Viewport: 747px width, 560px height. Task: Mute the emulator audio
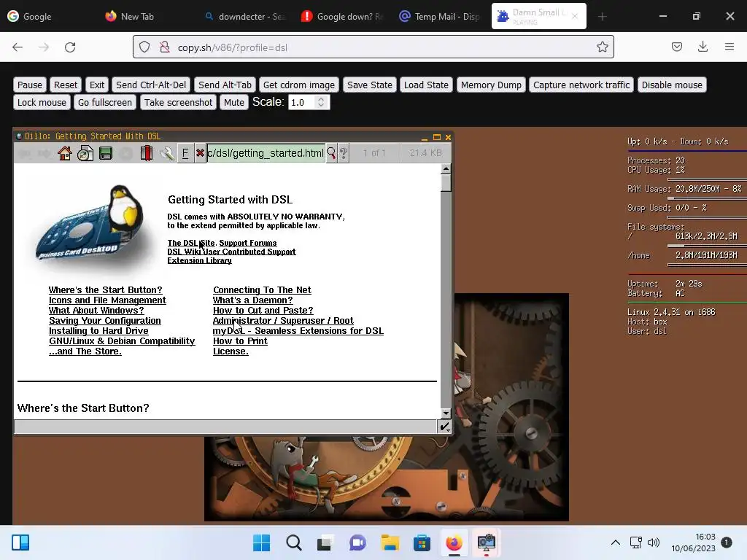234,102
